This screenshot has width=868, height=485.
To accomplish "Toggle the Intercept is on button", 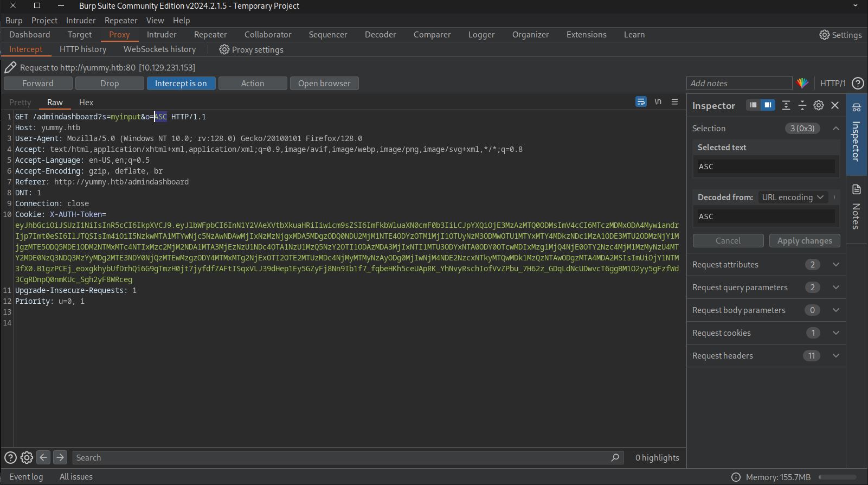I will (x=181, y=83).
